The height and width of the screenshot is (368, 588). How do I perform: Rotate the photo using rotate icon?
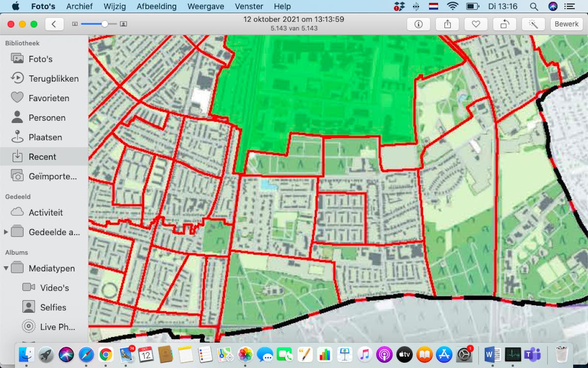[504, 24]
